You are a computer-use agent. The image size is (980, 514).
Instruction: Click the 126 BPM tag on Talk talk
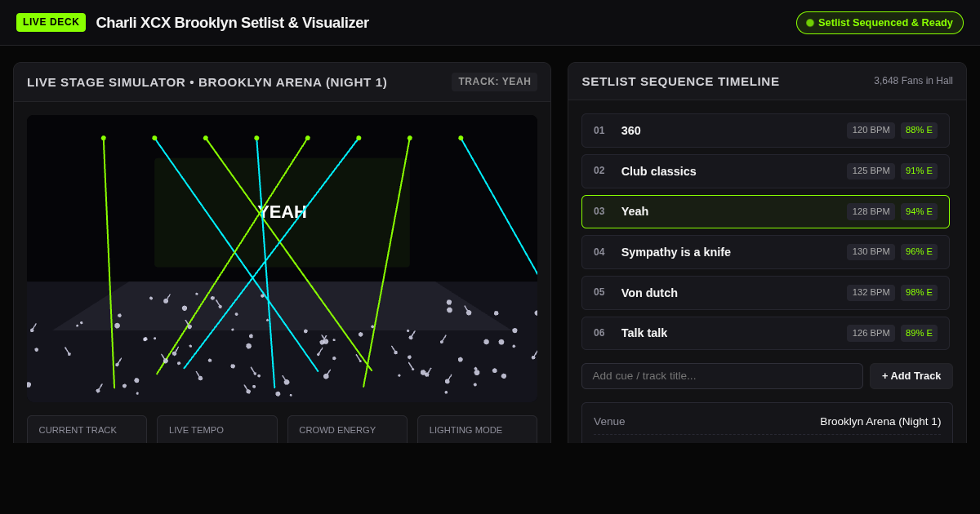871,333
